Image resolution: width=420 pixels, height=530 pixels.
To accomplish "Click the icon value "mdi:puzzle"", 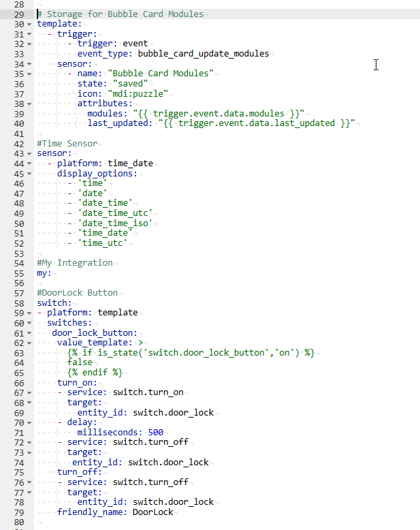I will 138,93.
